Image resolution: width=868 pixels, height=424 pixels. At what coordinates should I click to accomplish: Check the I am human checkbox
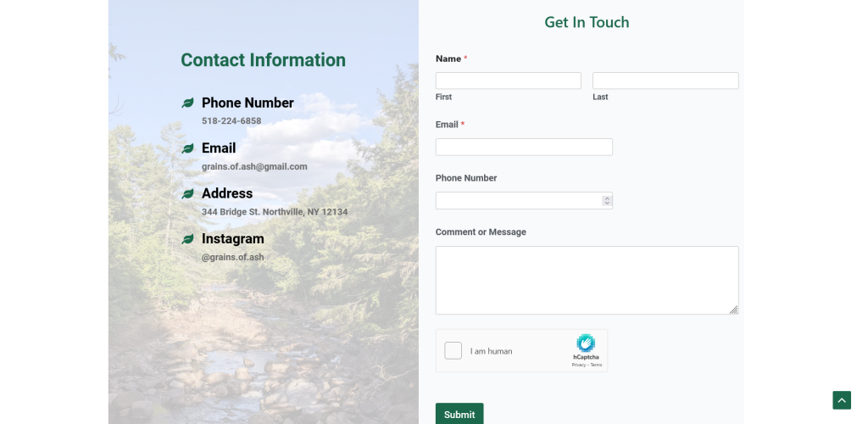coord(453,350)
